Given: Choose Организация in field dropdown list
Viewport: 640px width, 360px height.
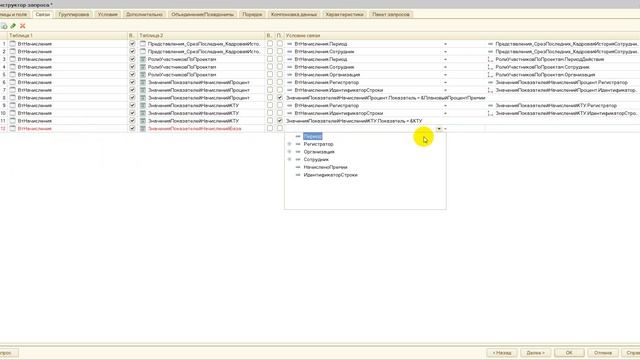Looking at the screenshot, I should (319, 152).
